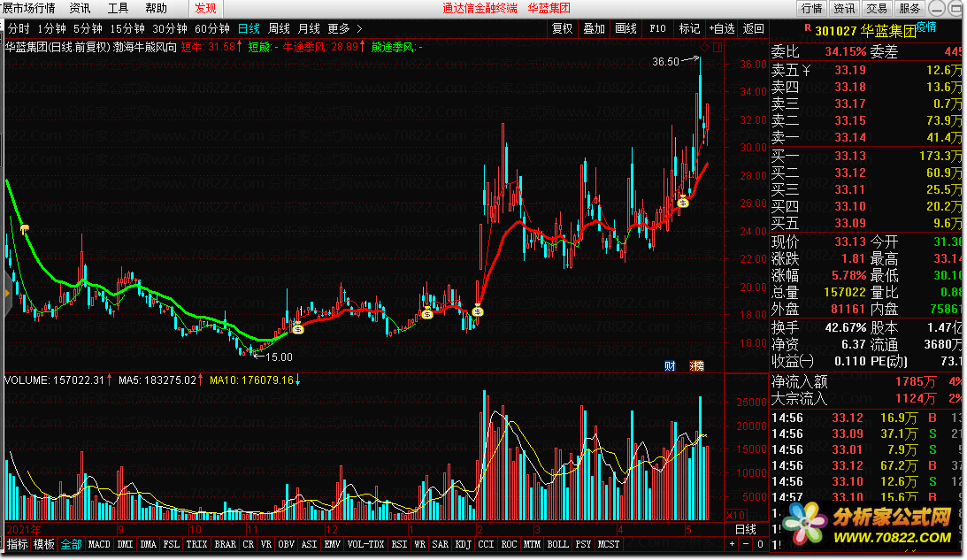Click the top-right 资讯 button

pos(844,8)
